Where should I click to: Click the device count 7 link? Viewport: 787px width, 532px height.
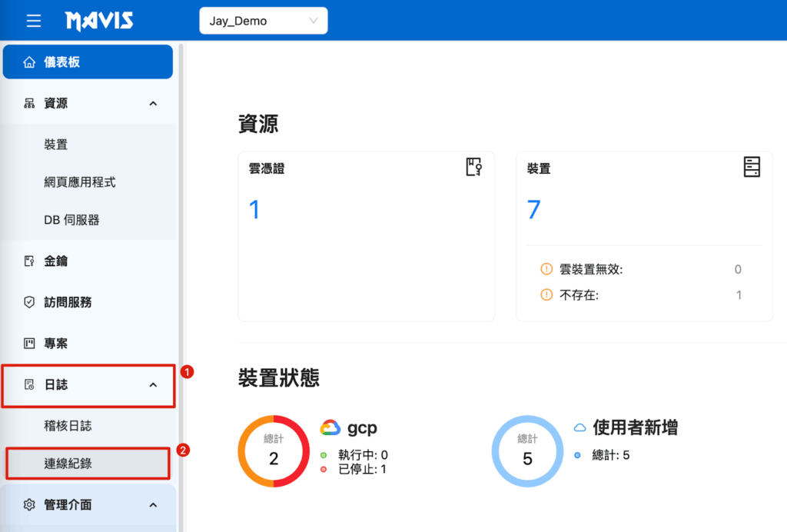pyautogui.click(x=533, y=209)
